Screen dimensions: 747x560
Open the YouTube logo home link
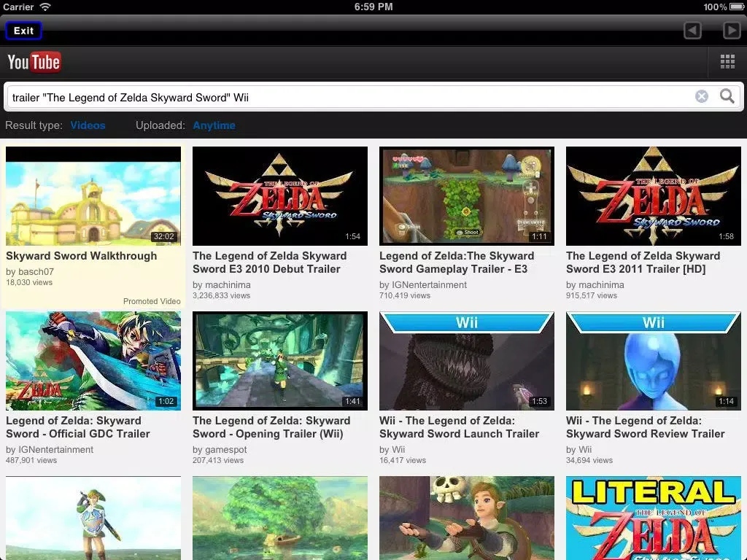(34, 62)
